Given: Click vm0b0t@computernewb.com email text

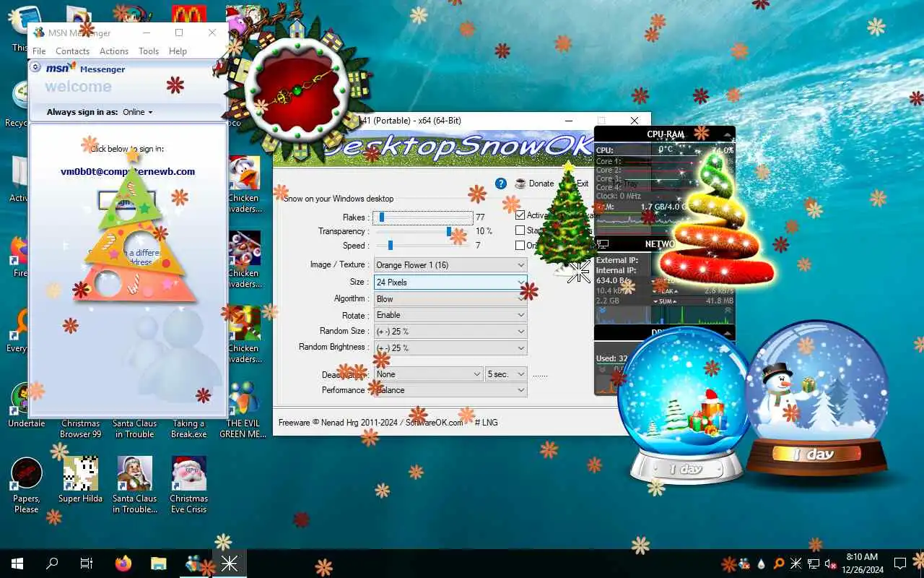Looking at the screenshot, I should click(128, 172).
